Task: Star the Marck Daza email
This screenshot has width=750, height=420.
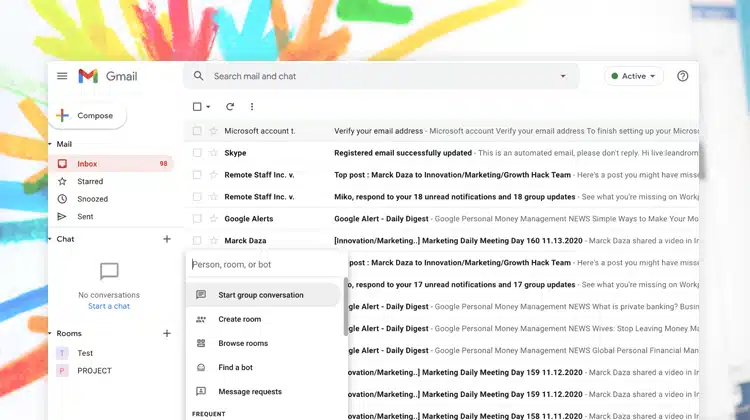Action: (213, 241)
